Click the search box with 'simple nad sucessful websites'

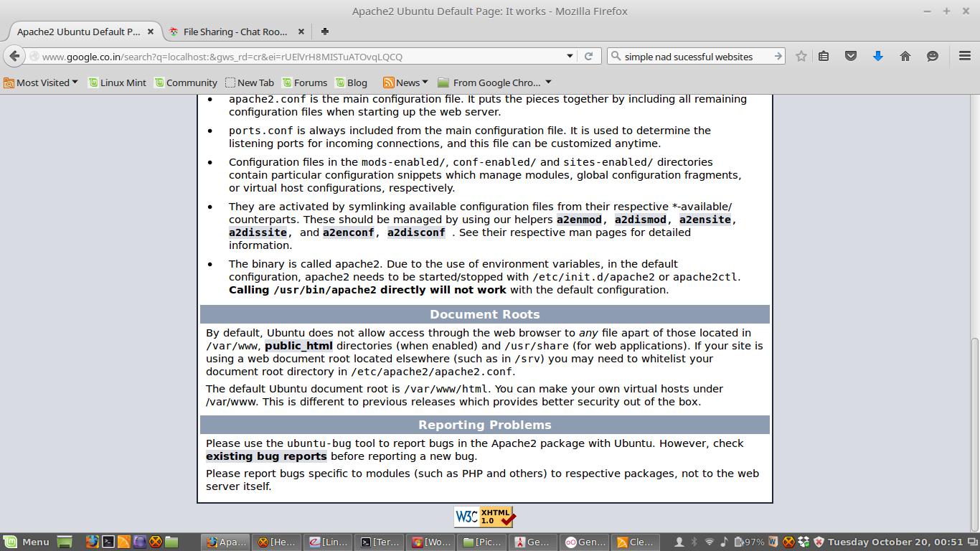[696, 56]
